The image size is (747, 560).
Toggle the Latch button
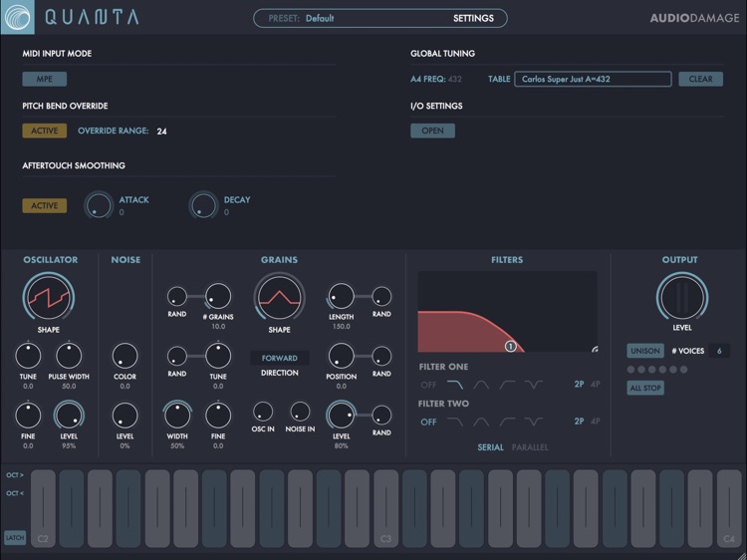pos(14,538)
